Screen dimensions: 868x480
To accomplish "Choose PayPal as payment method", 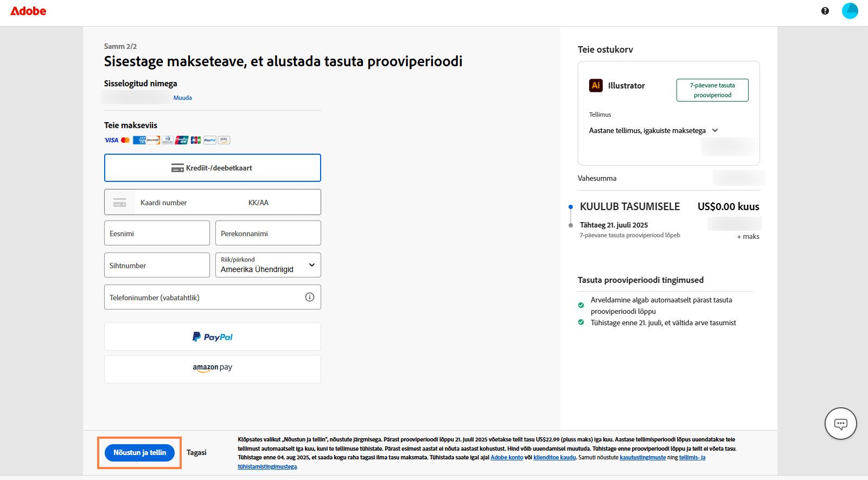I will coord(212,337).
